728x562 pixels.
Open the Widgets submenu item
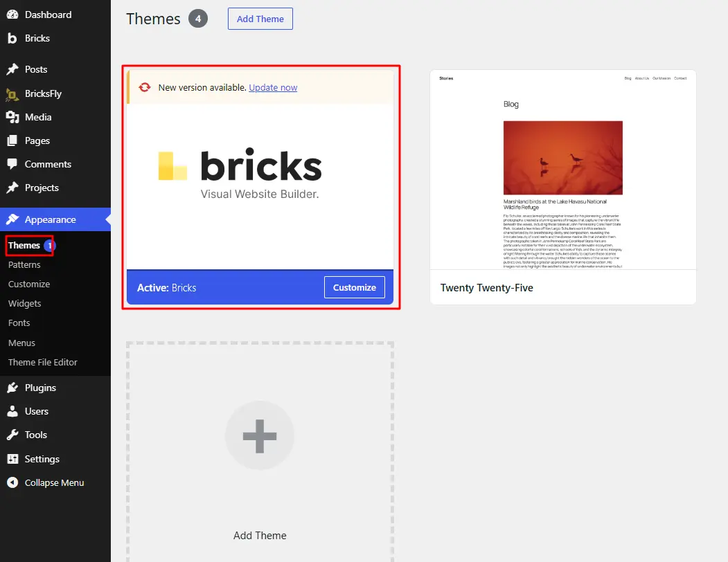[x=25, y=304]
